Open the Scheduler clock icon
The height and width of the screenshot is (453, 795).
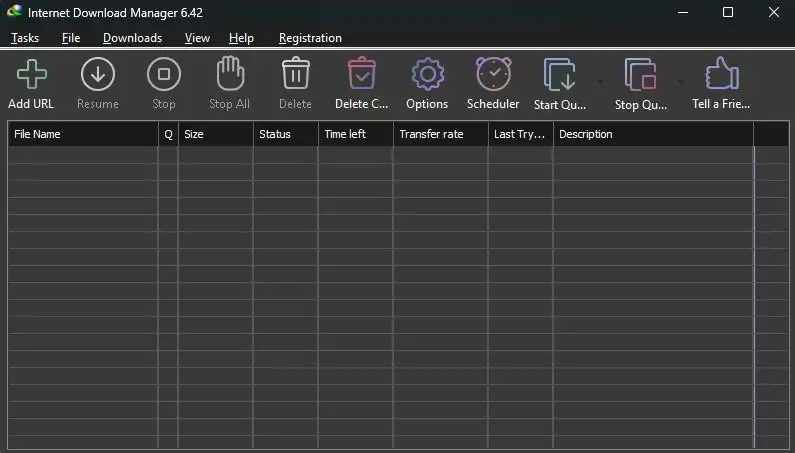pyautogui.click(x=493, y=75)
